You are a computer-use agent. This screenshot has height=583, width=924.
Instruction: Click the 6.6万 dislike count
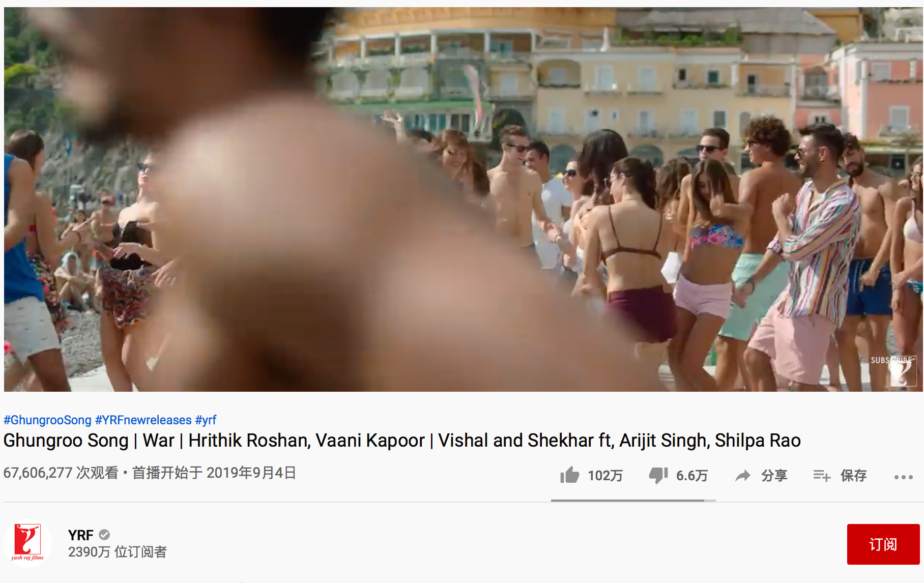coord(692,476)
